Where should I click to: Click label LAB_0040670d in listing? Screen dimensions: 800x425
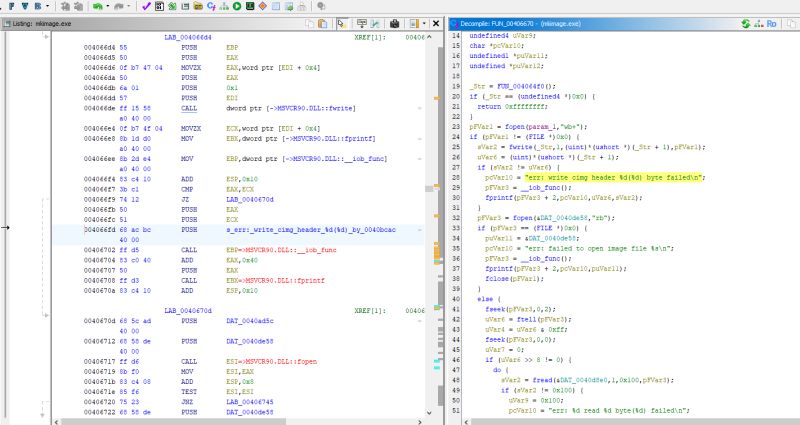(x=188, y=311)
